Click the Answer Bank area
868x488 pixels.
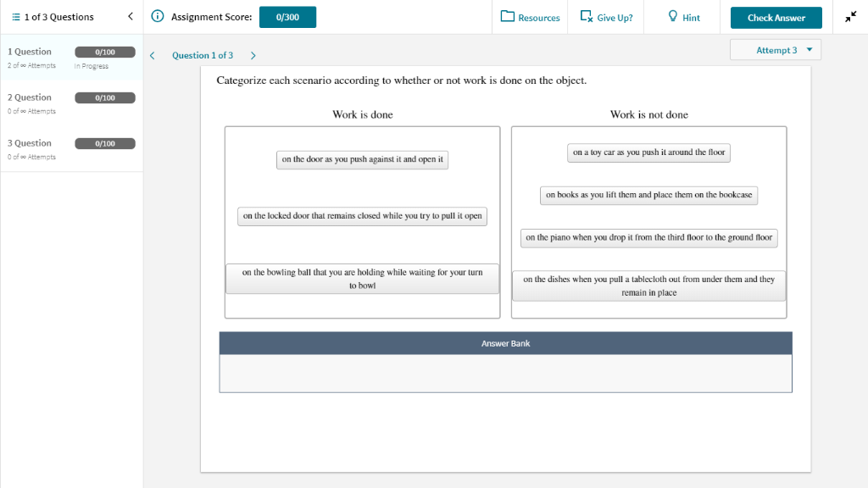(505, 373)
